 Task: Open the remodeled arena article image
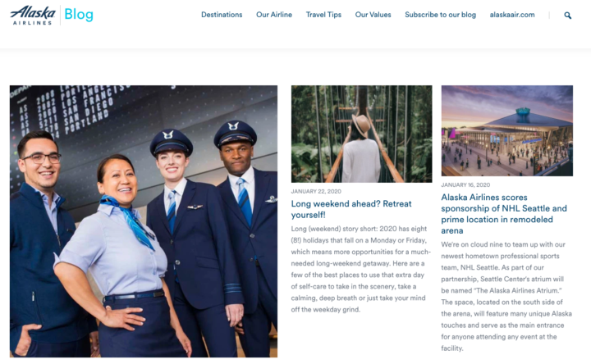click(507, 130)
